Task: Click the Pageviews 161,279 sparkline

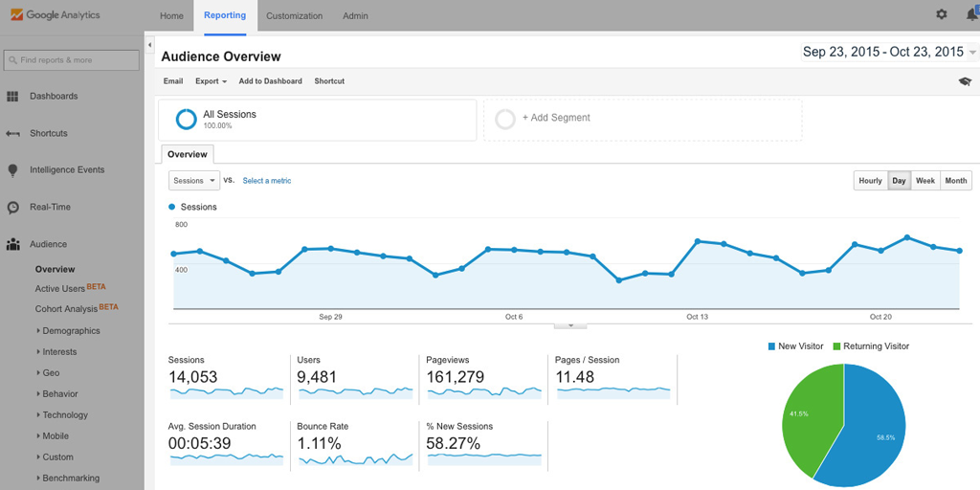Action: point(484,391)
